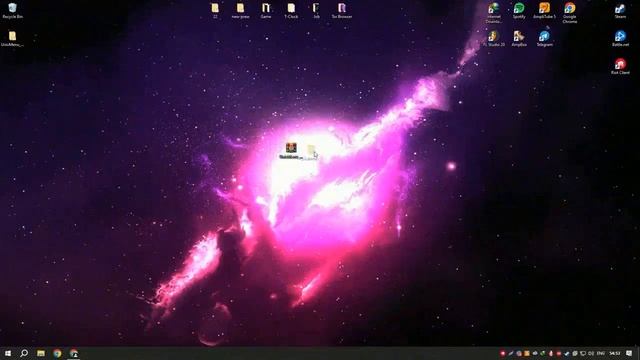This screenshot has height=360, width=640.
Task: Select the folder below Recycle Bin
Action: click(x=12, y=39)
